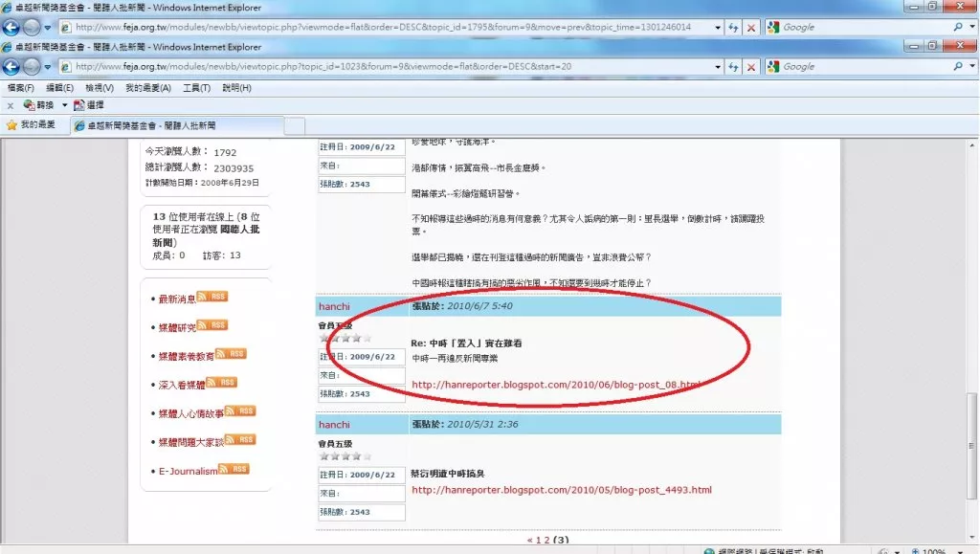Open the RSS feed for 媒體人心情故事

tap(240, 411)
